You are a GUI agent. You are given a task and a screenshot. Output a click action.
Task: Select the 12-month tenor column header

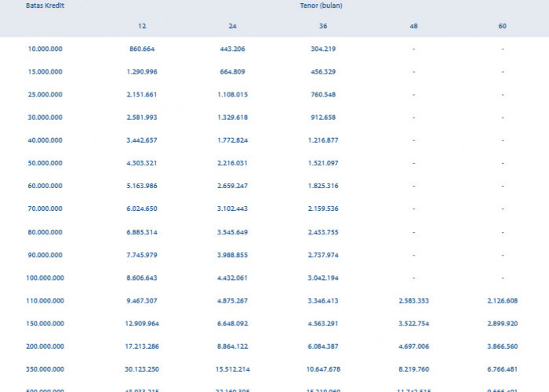(x=142, y=26)
